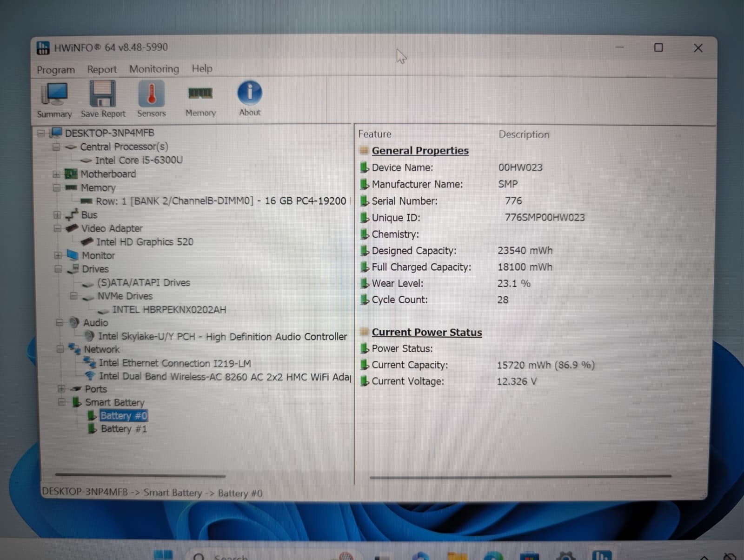The image size is (744, 560).
Task: Select the Monitor icon in tree
Action: pyautogui.click(x=73, y=255)
